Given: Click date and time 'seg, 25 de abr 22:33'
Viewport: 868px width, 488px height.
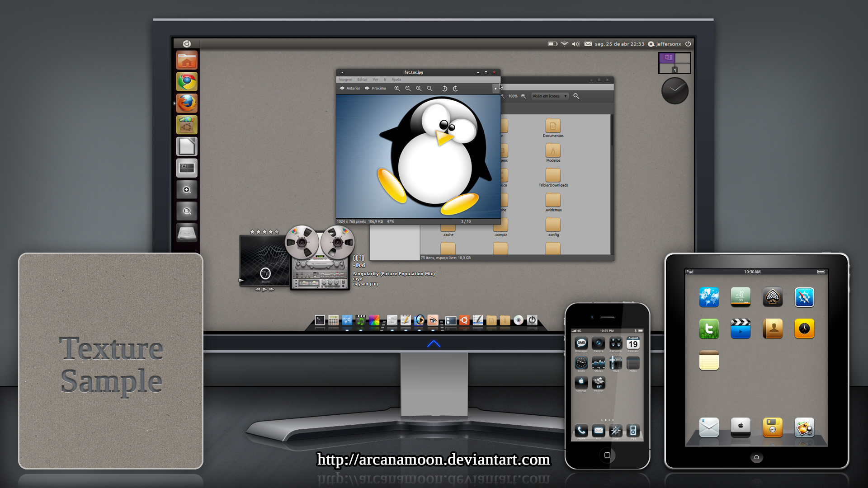Looking at the screenshot, I should click(619, 44).
